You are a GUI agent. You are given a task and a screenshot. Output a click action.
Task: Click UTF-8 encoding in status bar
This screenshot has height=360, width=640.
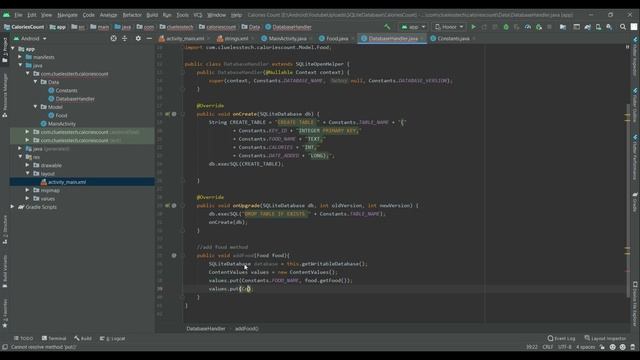pyautogui.click(x=565, y=347)
